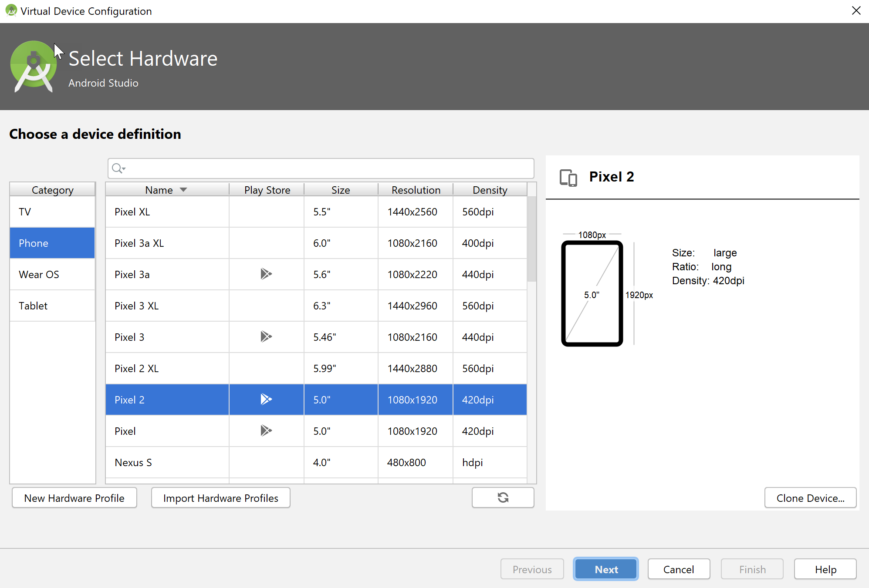Click the Play Store icon for Pixel 3a
The height and width of the screenshot is (588, 869).
265,274
